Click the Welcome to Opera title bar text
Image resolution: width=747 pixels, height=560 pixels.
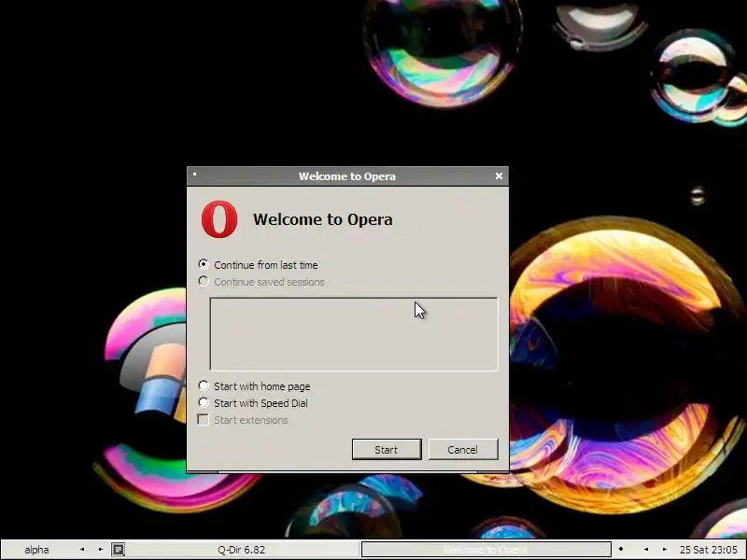pos(347,176)
